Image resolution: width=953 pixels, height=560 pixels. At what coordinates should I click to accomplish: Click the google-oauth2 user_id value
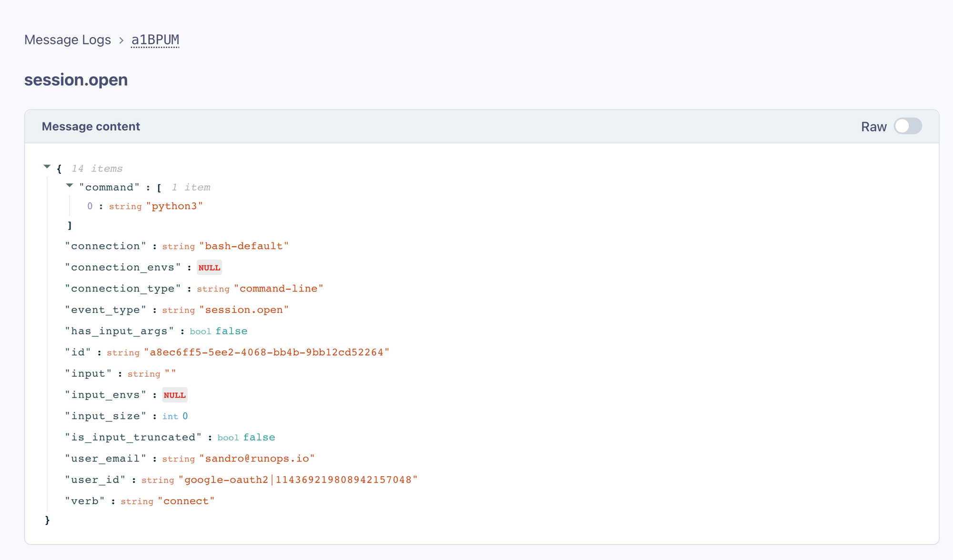[x=298, y=480]
